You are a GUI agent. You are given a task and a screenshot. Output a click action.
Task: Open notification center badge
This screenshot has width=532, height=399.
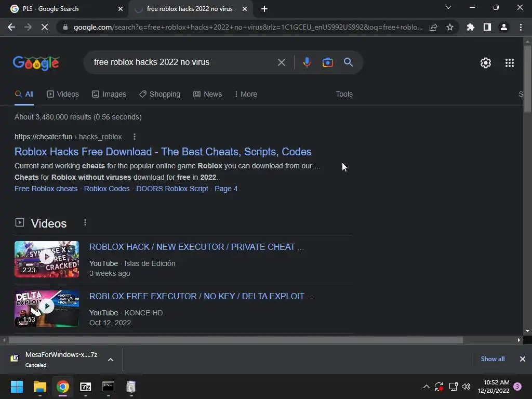517,387
